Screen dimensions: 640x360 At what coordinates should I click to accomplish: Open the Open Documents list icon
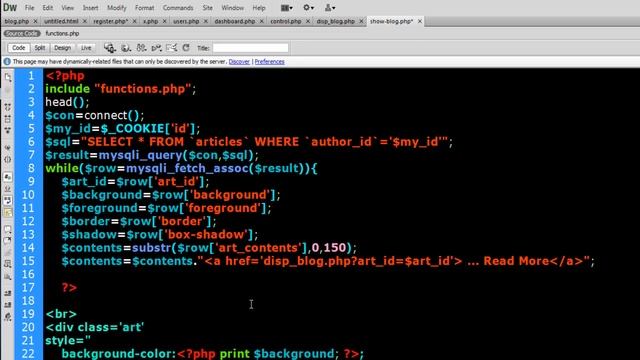point(8,76)
